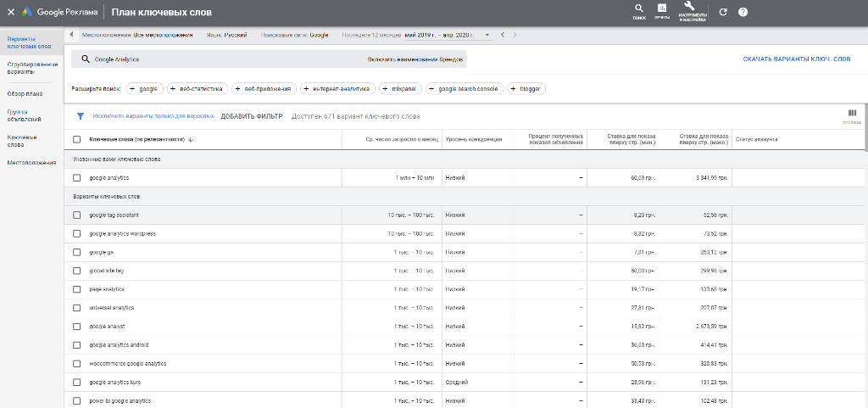Click the search box magnifier icon
868x408 pixels.
(x=86, y=59)
